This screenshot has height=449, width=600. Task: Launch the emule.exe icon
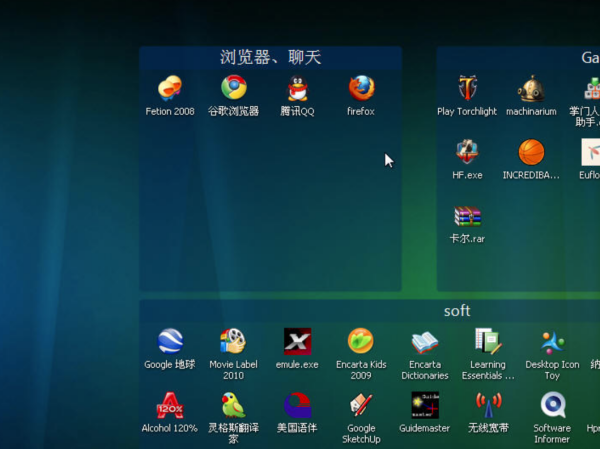point(297,341)
